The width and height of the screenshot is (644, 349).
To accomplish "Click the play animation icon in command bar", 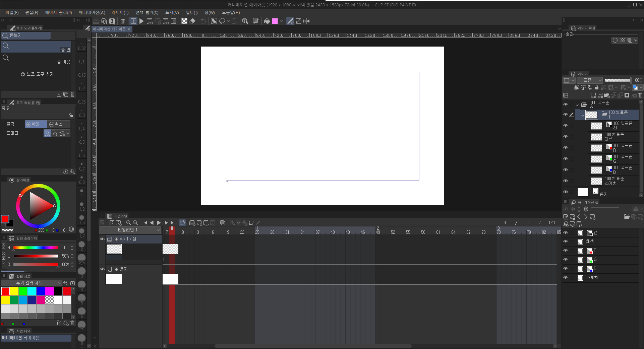I will click(x=141, y=21).
